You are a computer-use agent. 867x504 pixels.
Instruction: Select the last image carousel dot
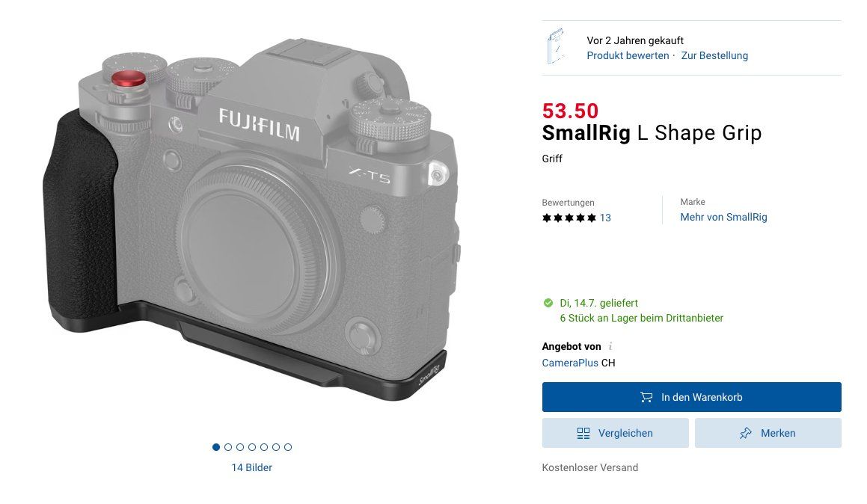click(x=287, y=447)
